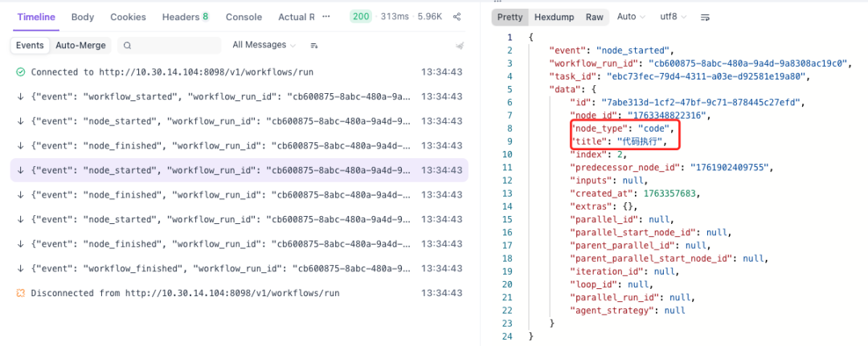The height and width of the screenshot is (346, 868).
Task: Open the All Messages filter dropdown
Action: [x=264, y=45]
